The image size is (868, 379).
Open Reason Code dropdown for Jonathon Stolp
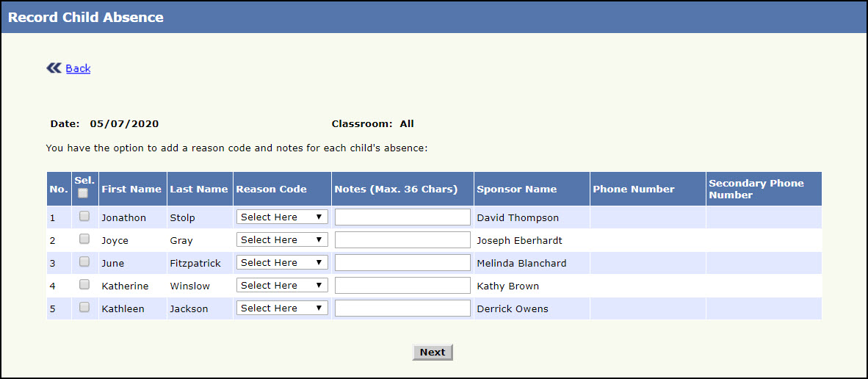(x=282, y=217)
